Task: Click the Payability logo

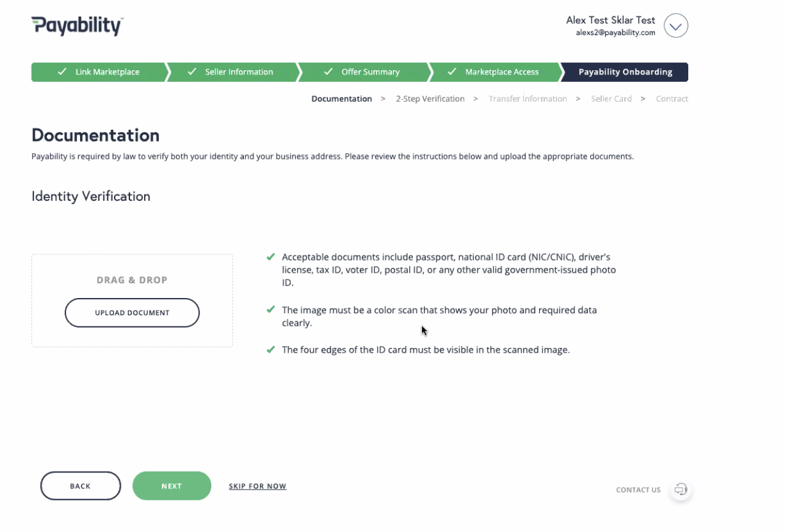Action: [78, 26]
